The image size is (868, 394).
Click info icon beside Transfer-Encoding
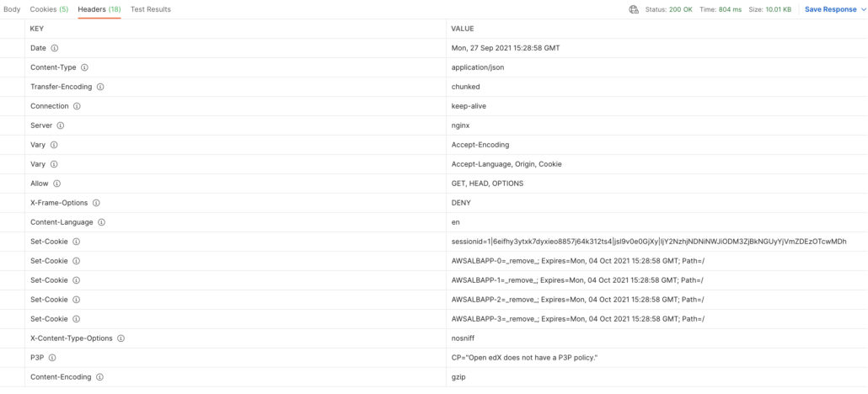(x=100, y=87)
